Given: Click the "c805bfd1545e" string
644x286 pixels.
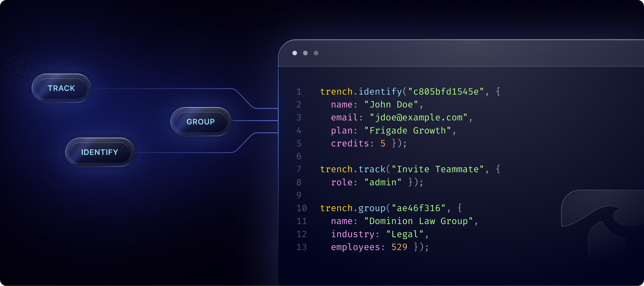Looking at the screenshot, I should (x=446, y=92).
